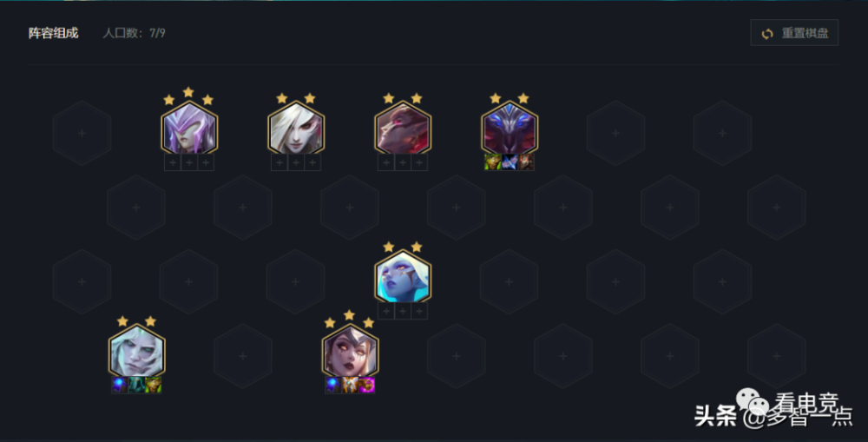Click the crossed blue blades item under the dragon champion
The image size is (868, 442).
[x=510, y=162]
